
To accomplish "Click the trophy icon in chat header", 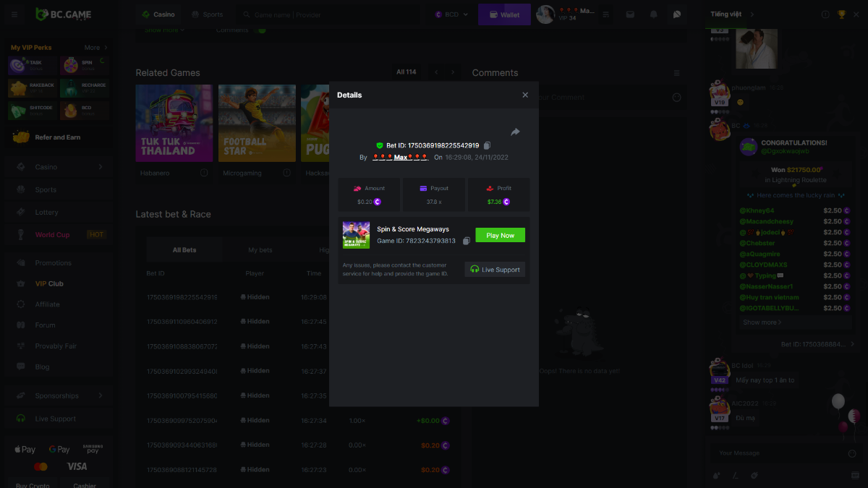I will [x=841, y=14].
